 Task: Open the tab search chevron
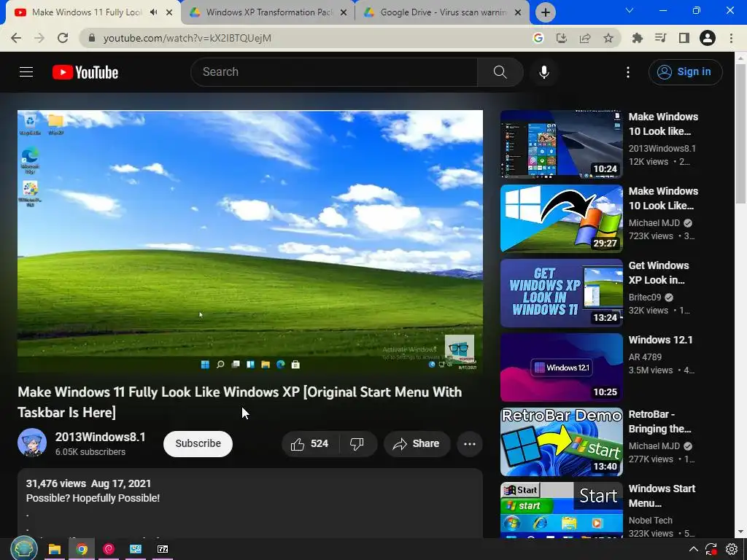pyautogui.click(x=630, y=10)
